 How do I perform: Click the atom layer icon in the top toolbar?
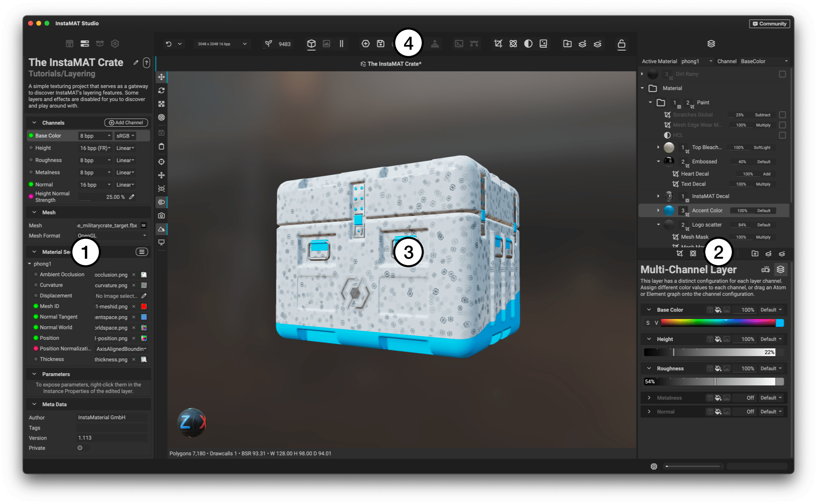pos(513,44)
